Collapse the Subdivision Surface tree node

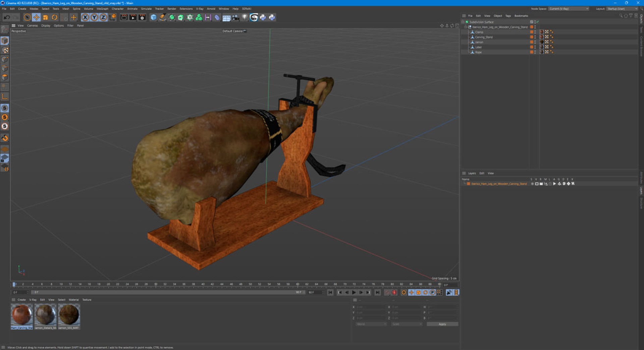coord(463,22)
